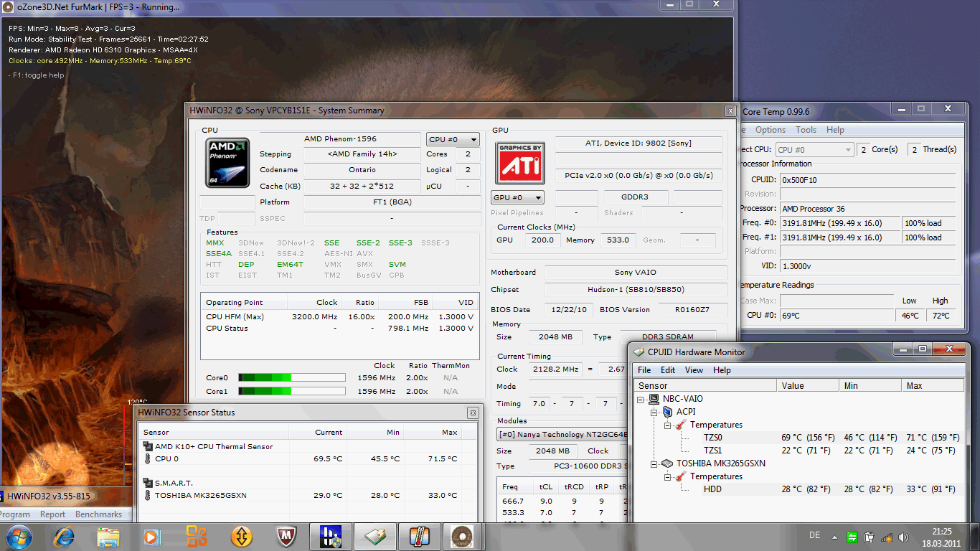Click the ACPI monitor icon in tree
Viewport: 980px width, 551px height.
click(667, 412)
